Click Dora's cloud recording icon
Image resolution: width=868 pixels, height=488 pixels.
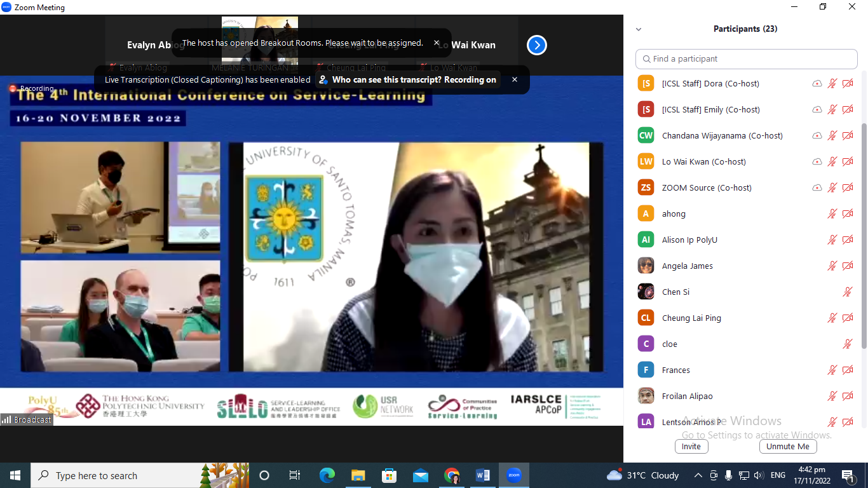(817, 83)
